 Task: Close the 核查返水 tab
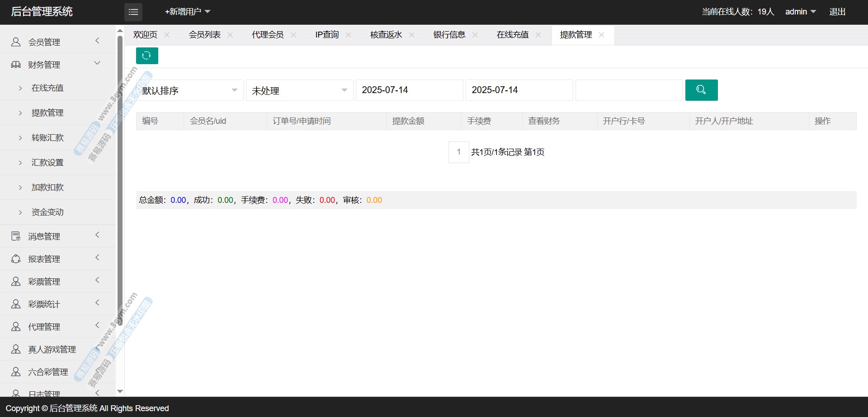tap(411, 35)
